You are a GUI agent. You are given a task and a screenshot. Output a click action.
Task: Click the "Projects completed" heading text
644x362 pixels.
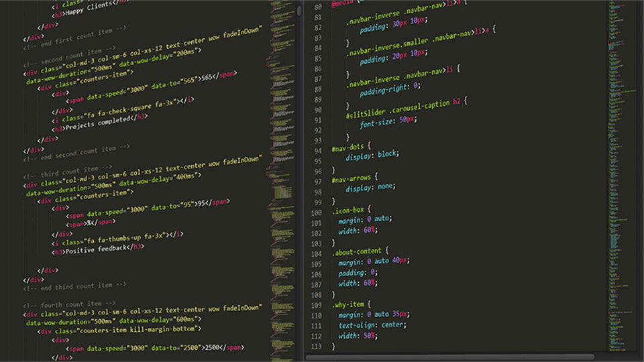(98, 123)
